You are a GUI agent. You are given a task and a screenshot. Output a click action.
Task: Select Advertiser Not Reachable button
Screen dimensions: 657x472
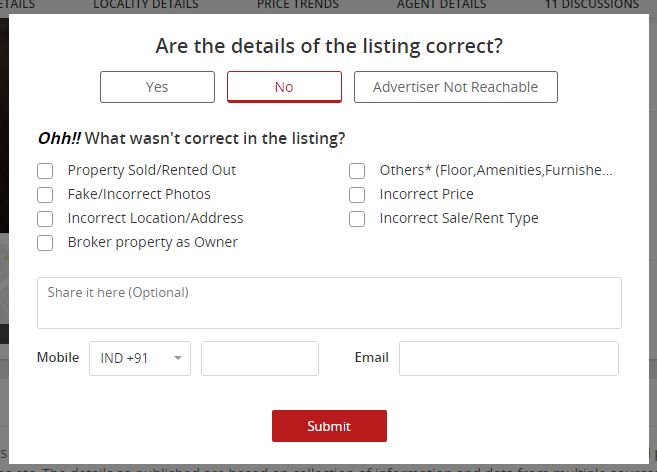click(x=455, y=87)
